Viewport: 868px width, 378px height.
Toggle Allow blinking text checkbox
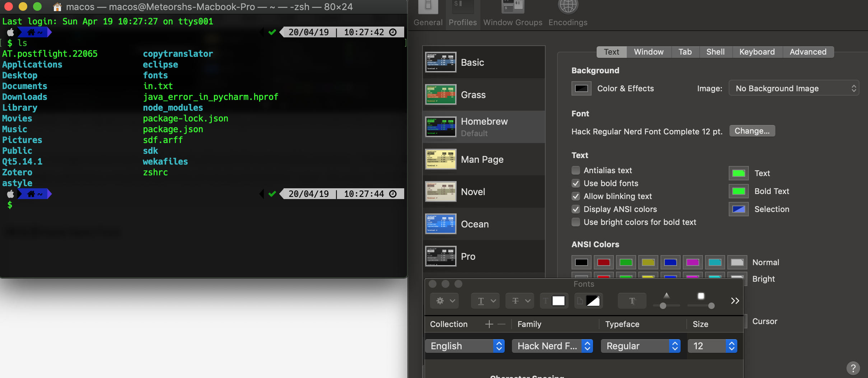(576, 196)
